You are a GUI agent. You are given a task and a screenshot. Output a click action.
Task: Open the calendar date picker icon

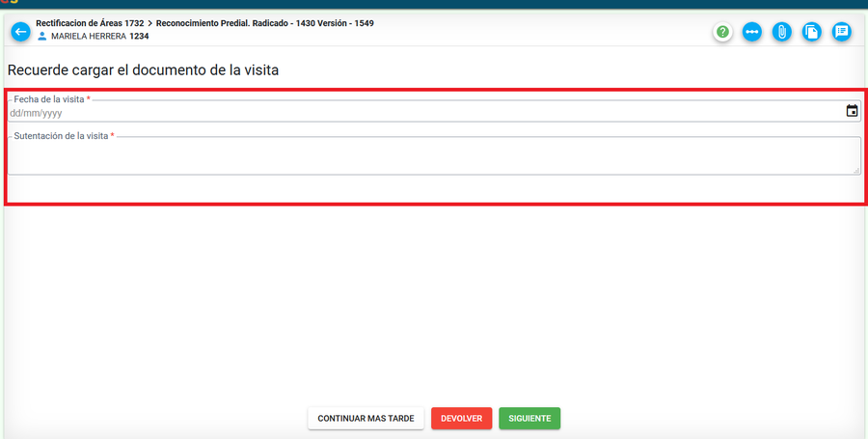(x=852, y=111)
